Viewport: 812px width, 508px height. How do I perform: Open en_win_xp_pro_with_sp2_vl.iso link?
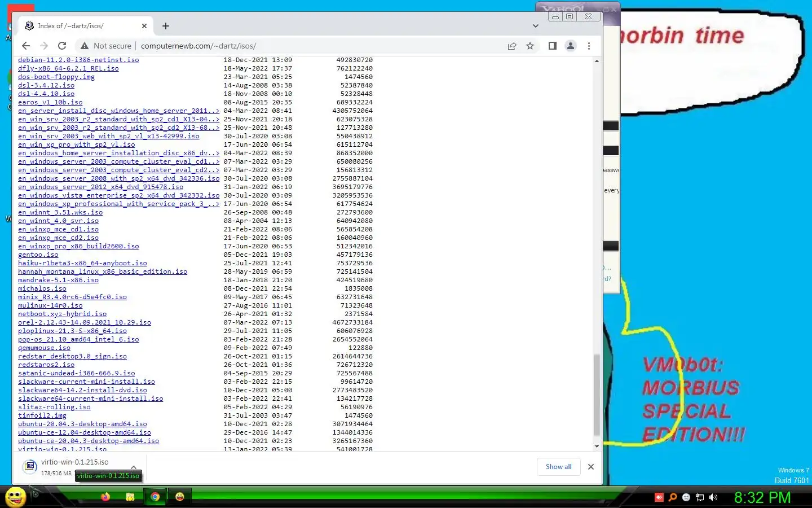pyautogui.click(x=77, y=144)
